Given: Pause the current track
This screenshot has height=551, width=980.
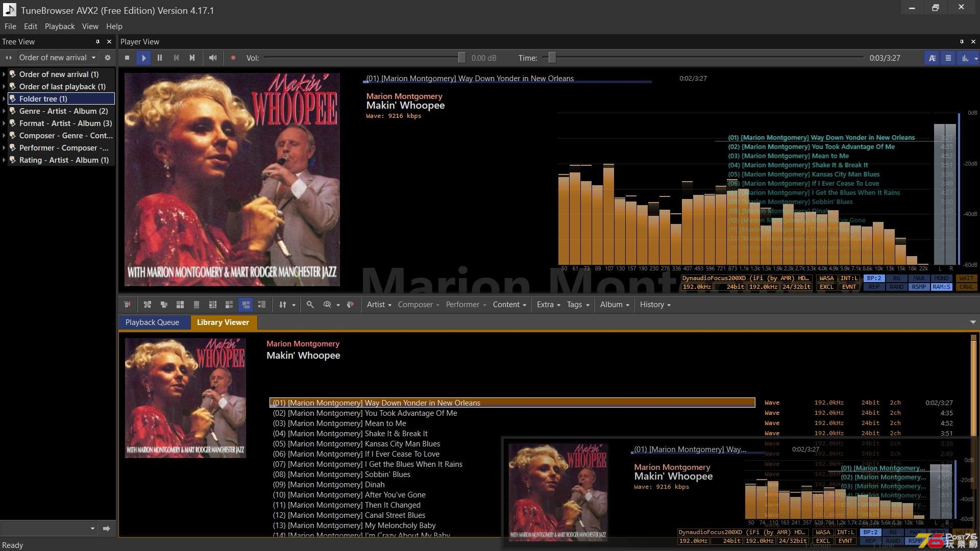Looking at the screenshot, I should click(x=160, y=58).
